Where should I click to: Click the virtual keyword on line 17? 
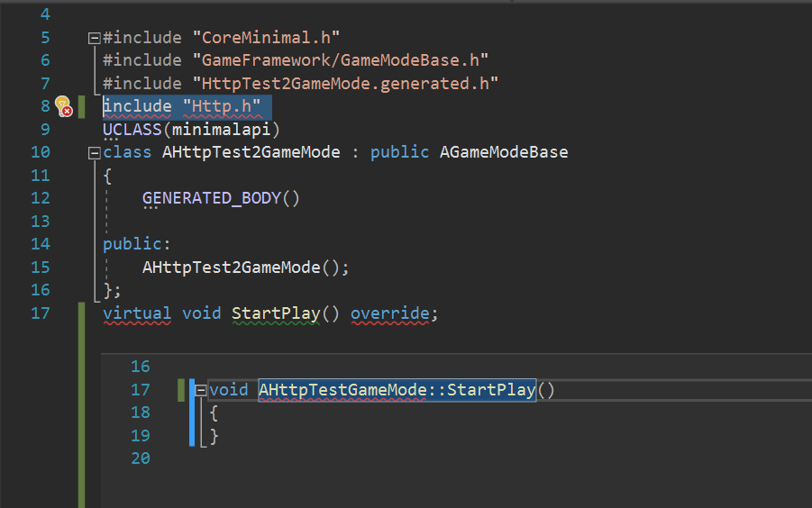(136, 313)
